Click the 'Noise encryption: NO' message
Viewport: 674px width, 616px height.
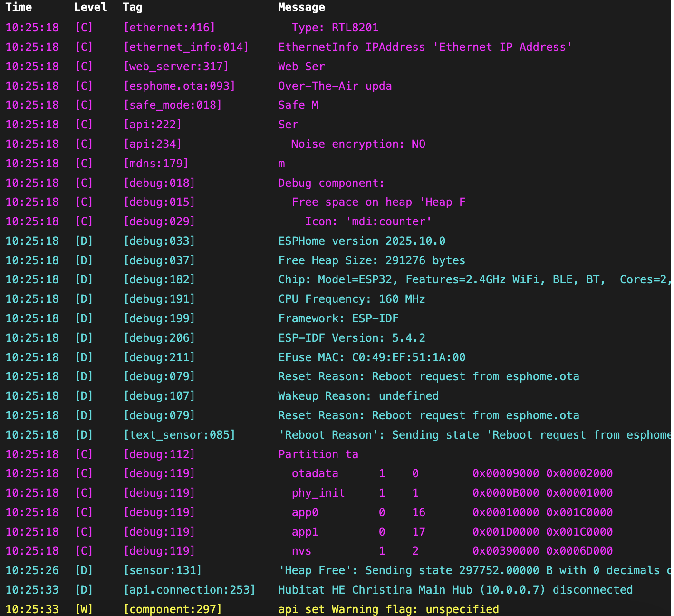point(358,144)
